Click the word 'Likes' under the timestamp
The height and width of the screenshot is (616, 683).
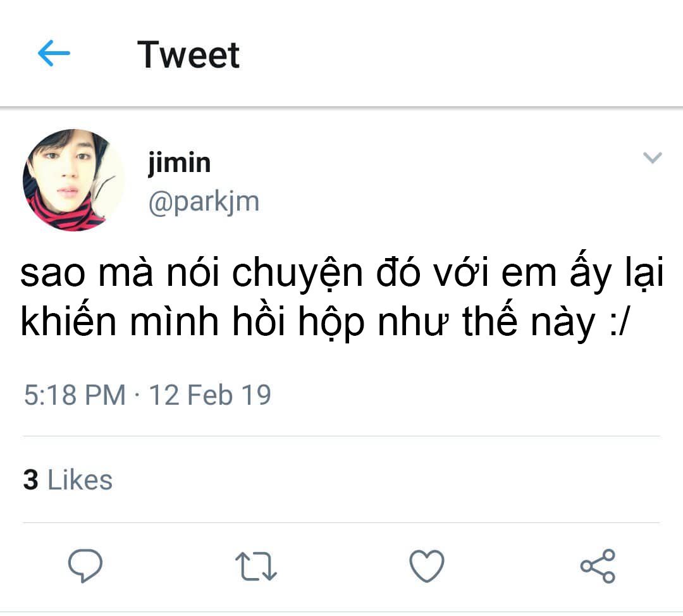80,480
